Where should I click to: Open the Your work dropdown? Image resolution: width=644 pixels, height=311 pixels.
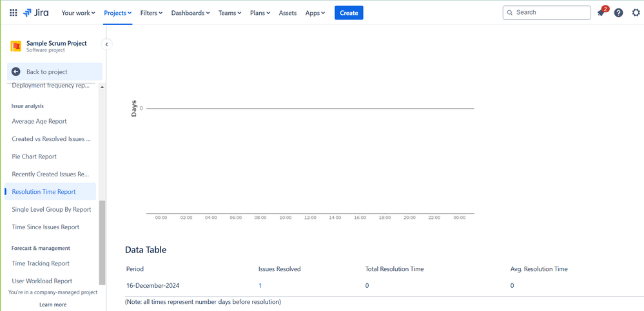[78, 13]
